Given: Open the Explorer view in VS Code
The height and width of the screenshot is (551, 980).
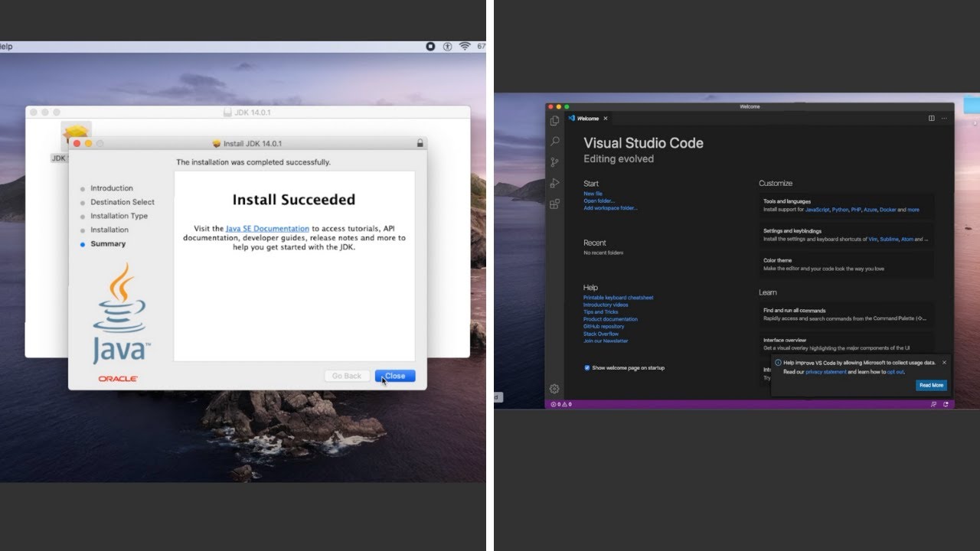Looking at the screenshot, I should (554, 121).
